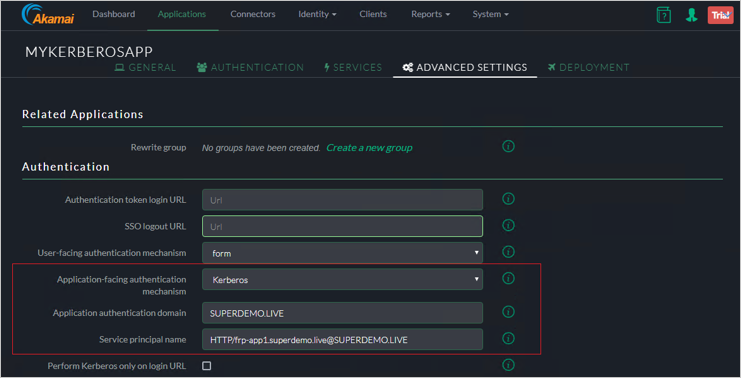Focus the Authentication token login URL field
741x378 pixels.
pos(343,200)
